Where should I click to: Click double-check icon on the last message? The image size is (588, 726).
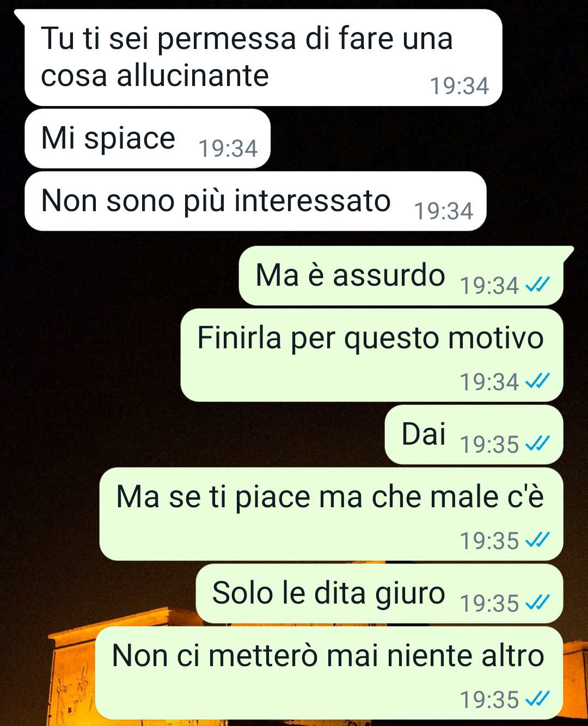click(537, 699)
